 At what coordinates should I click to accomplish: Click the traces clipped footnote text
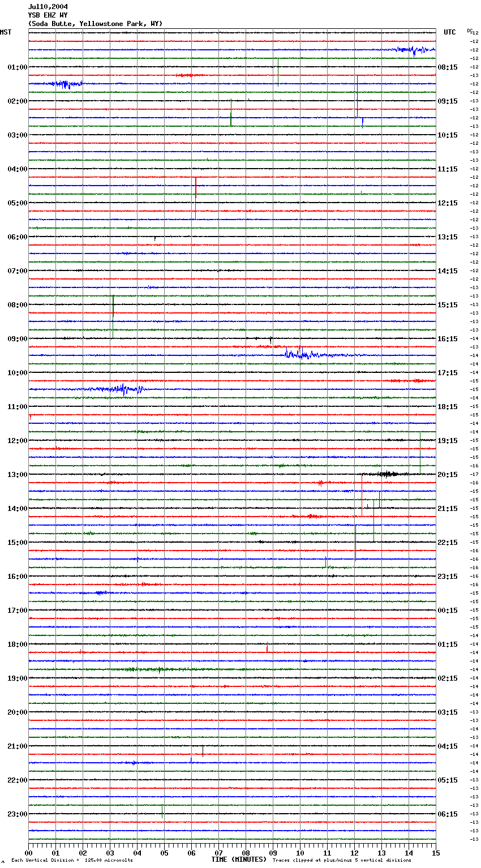[x=342, y=861]
